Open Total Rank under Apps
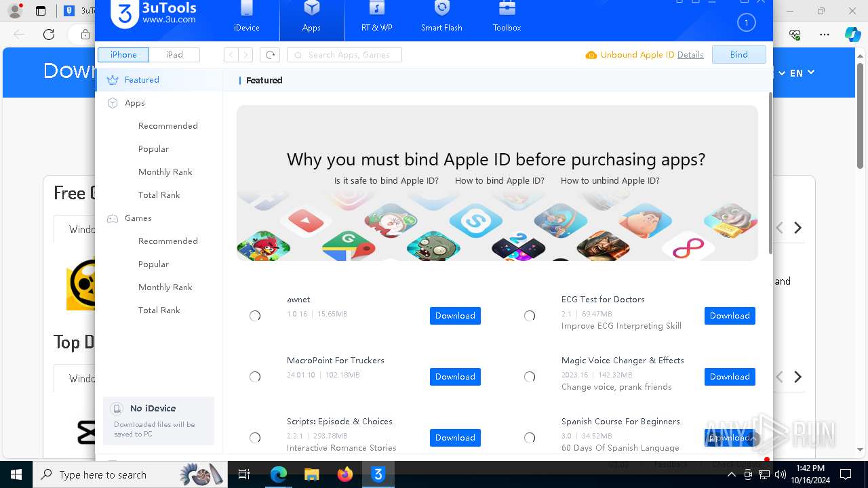 click(x=159, y=195)
